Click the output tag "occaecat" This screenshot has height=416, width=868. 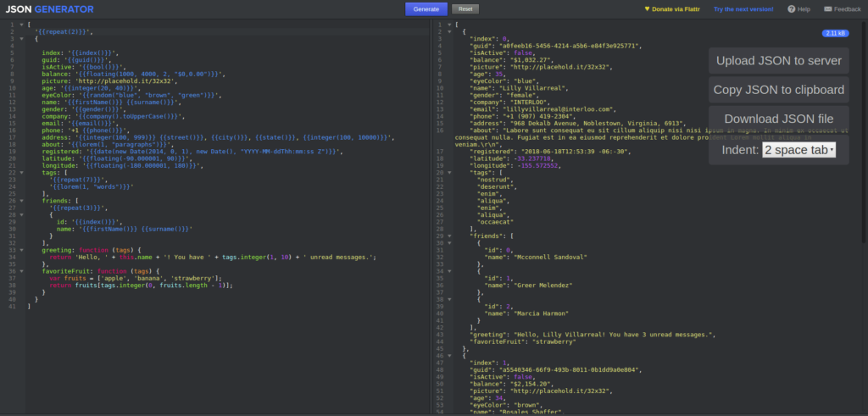497,222
